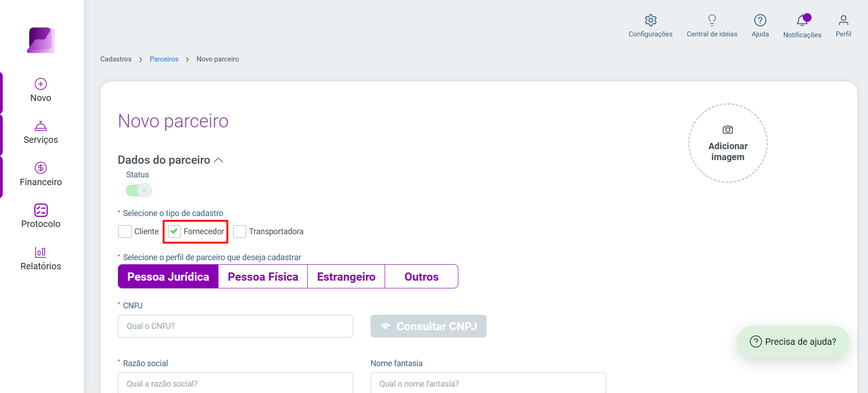Open the Central de ideias lightbulb
The height and width of the screenshot is (393, 868).
pos(712,20)
